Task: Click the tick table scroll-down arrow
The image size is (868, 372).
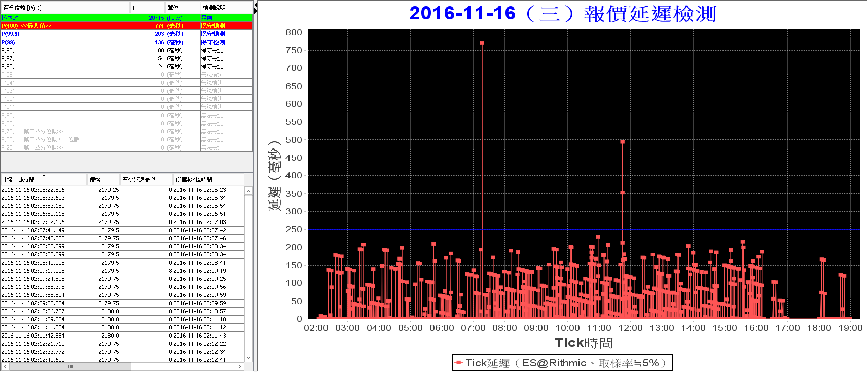Action: 248,358
